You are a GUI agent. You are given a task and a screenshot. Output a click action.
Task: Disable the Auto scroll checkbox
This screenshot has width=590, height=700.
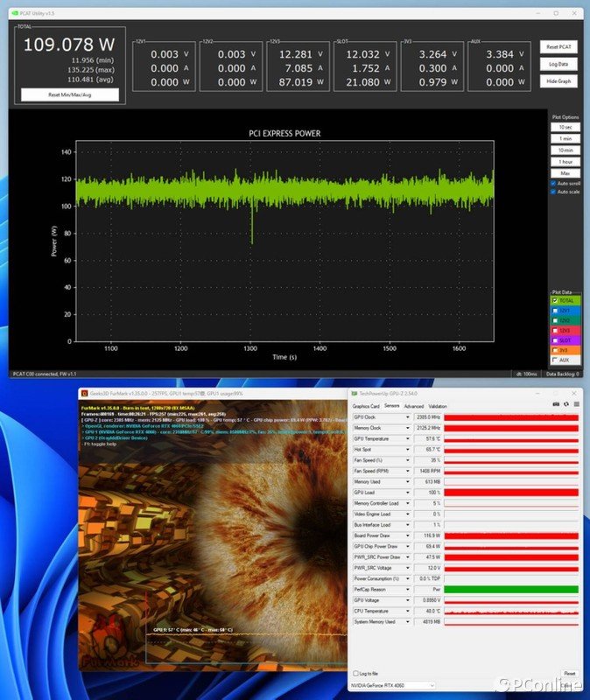[553, 183]
